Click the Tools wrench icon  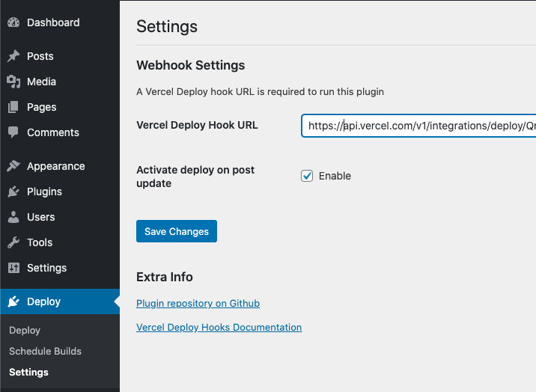point(13,242)
